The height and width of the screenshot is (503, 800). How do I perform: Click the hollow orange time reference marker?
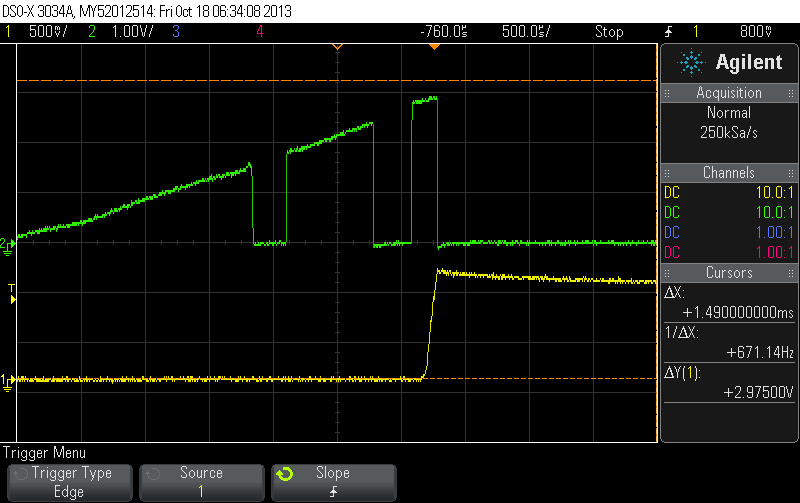tap(337, 46)
